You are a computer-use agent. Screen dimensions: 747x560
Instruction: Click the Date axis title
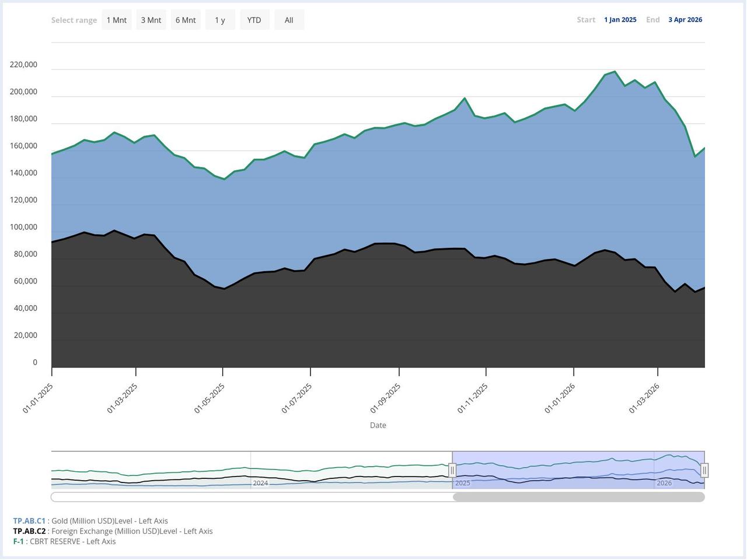click(378, 425)
